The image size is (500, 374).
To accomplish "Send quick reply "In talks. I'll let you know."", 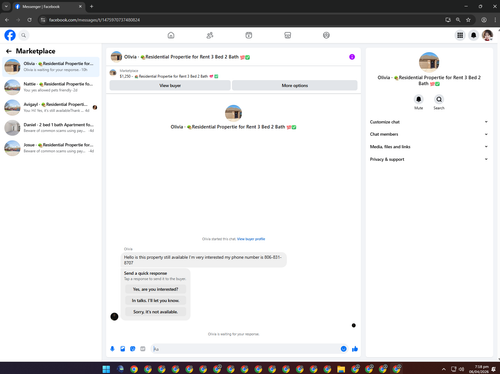I will click(155, 300).
